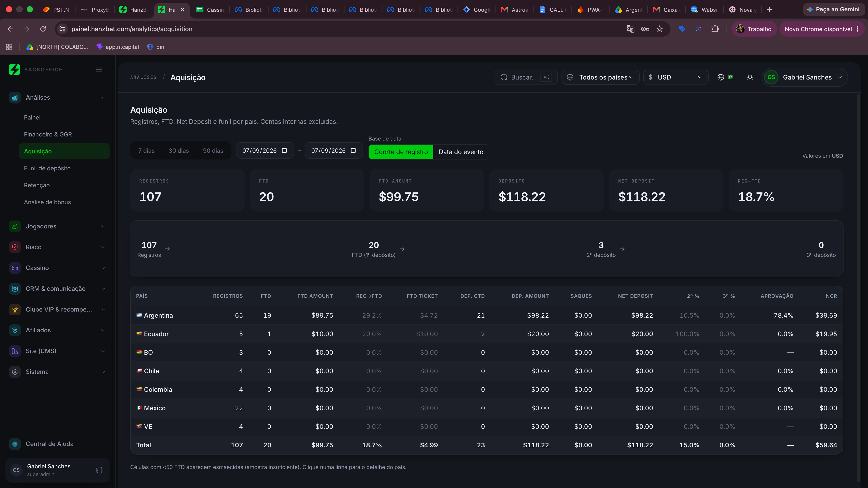Click the translate page icon in the address bar
The image size is (868, 488).
click(630, 29)
